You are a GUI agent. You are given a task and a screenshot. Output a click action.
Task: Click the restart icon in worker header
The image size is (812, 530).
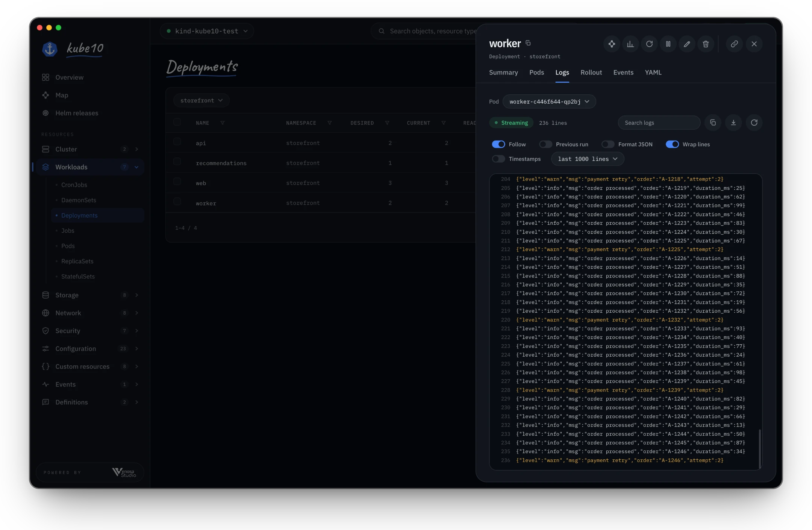649,44
